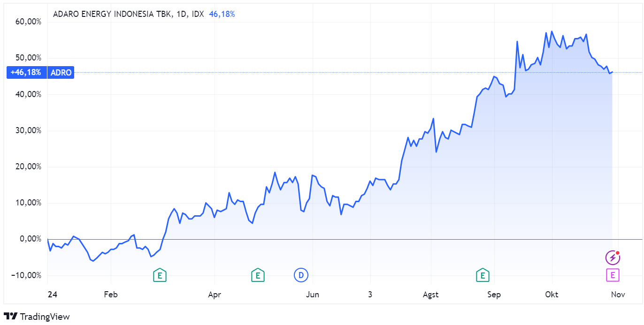Click the 30,00% axis label
The image size is (644, 325).
(28, 130)
